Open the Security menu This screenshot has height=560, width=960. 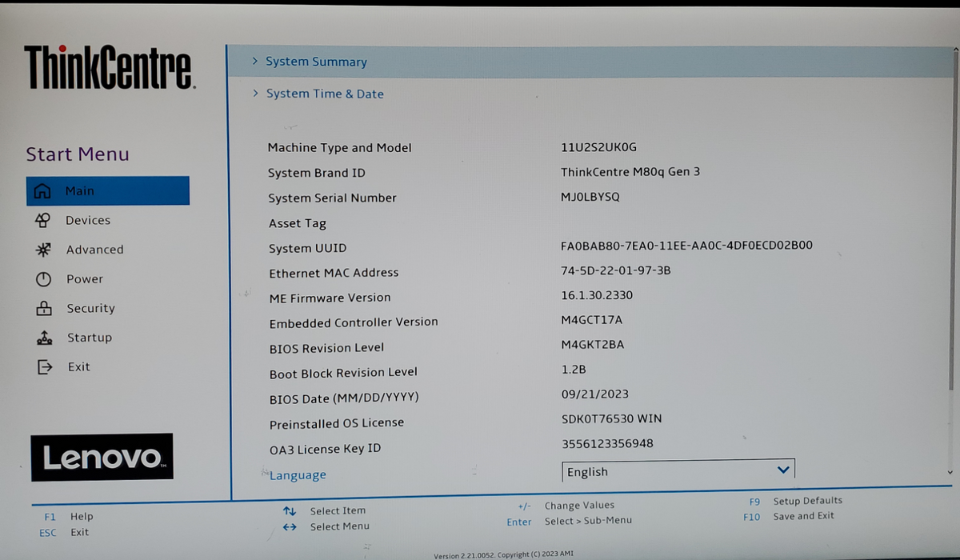pos(91,308)
